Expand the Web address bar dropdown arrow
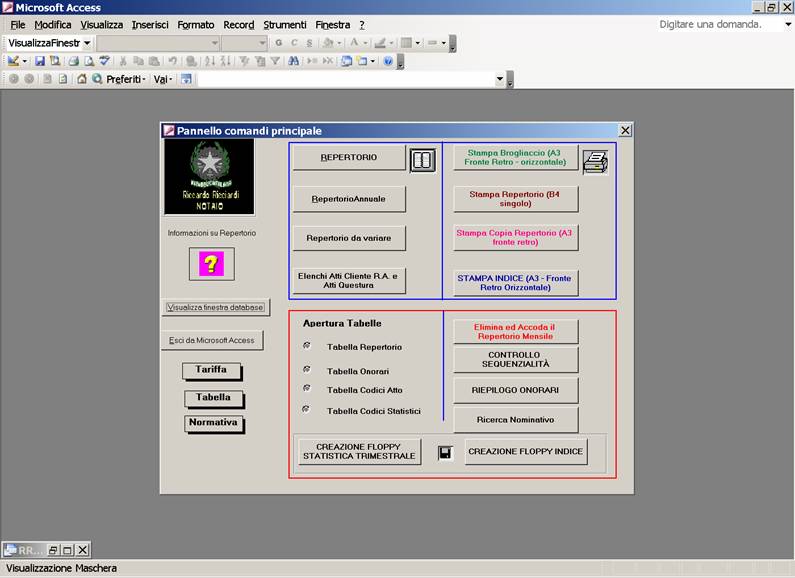Viewport: 795px width, 578px height. coord(499,79)
